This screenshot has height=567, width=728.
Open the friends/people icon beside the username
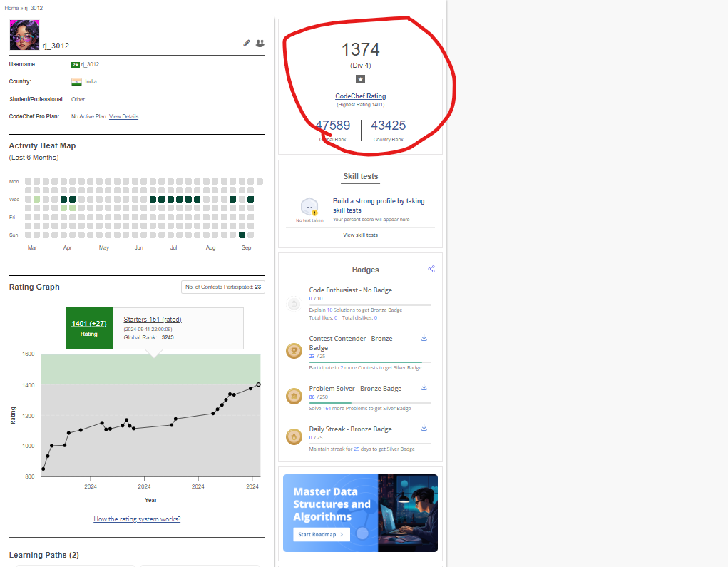tap(260, 44)
